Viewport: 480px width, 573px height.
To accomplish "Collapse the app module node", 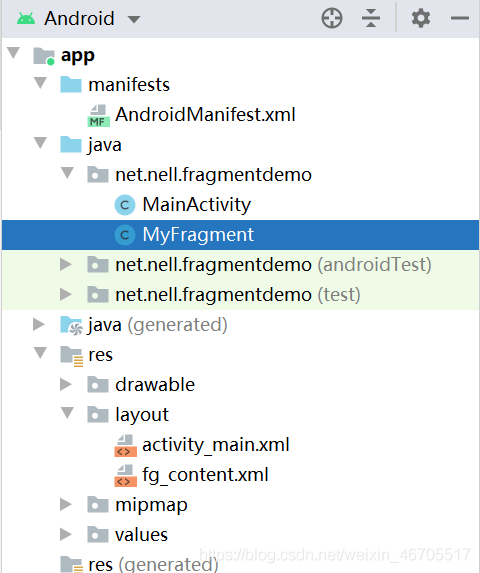I will coord(14,53).
